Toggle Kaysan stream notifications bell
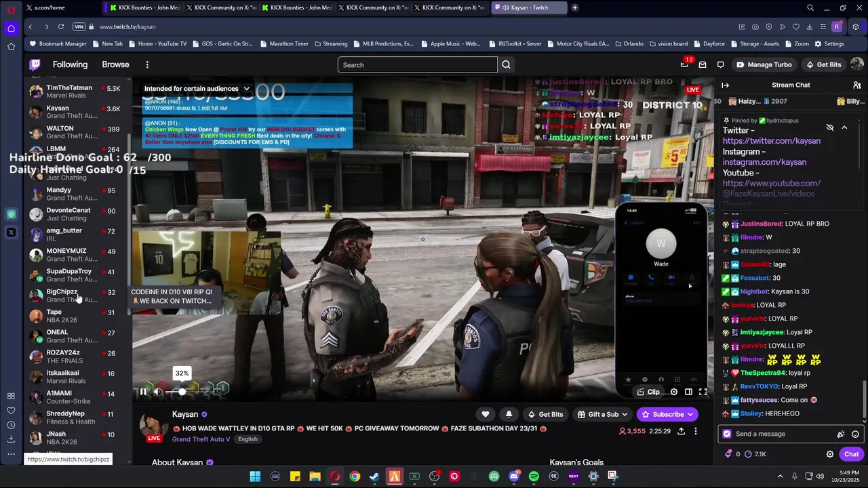The width and height of the screenshot is (868, 488). pyautogui.click(x=509, y=414)
